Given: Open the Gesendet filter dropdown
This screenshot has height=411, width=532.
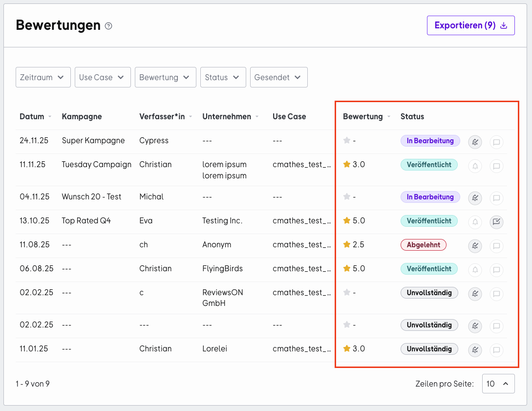Looking at the screenshot, I should point(279,77).
